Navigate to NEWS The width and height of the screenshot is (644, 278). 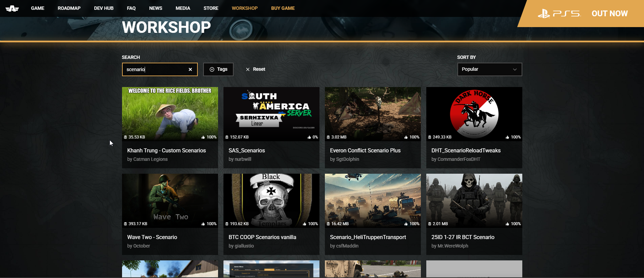pos(156,8)
